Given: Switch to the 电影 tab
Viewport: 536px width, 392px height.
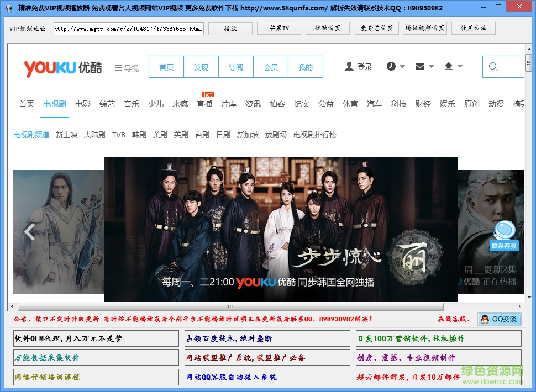Looking at the screenshot, I should pos(82,103).
